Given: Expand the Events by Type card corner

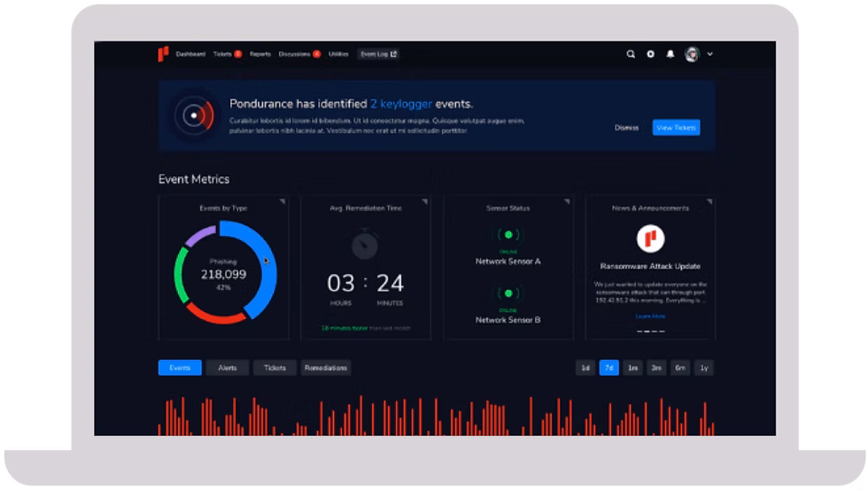Looking at the screenshot, I should (x=283, y=202).
